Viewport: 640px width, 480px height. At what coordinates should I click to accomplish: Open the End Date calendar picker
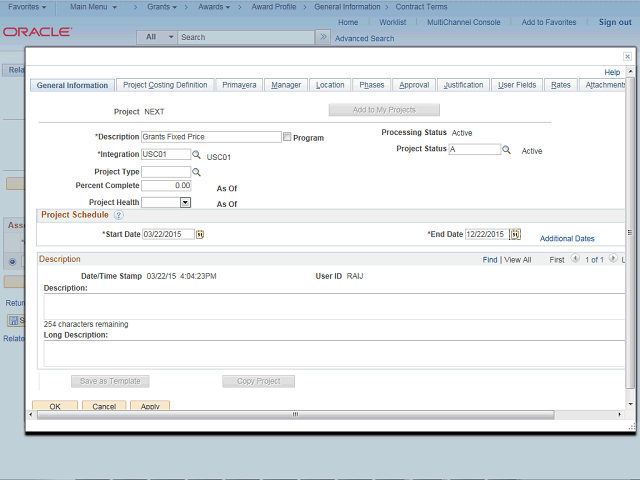[x=515, y=234]
